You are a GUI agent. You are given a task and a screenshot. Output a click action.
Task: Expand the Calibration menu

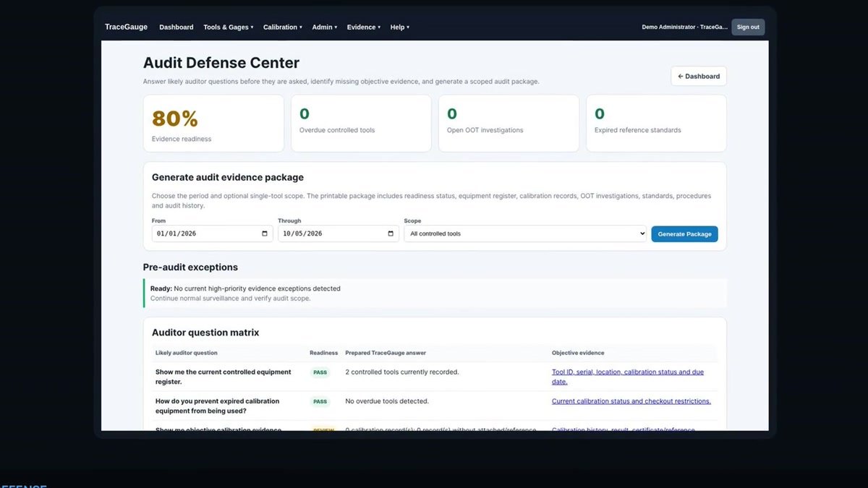(283, 27)
